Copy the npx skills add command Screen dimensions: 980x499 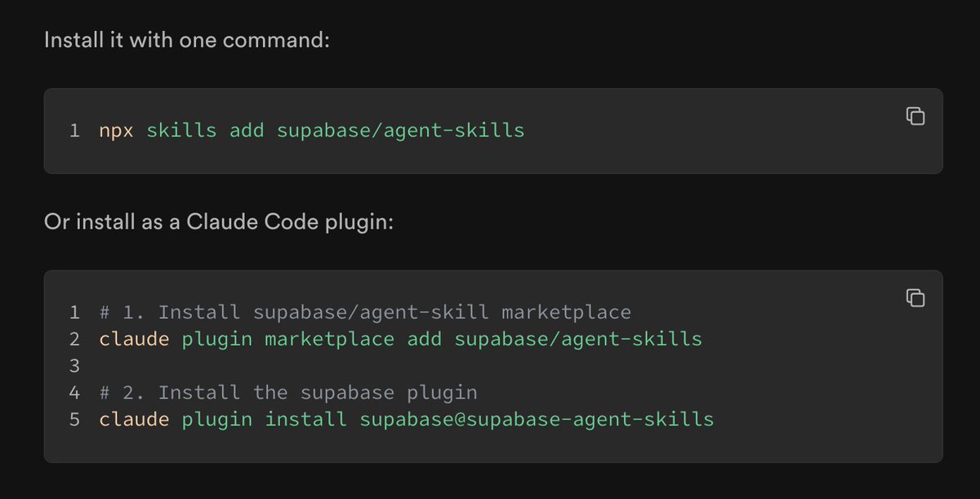coord(915,116)
